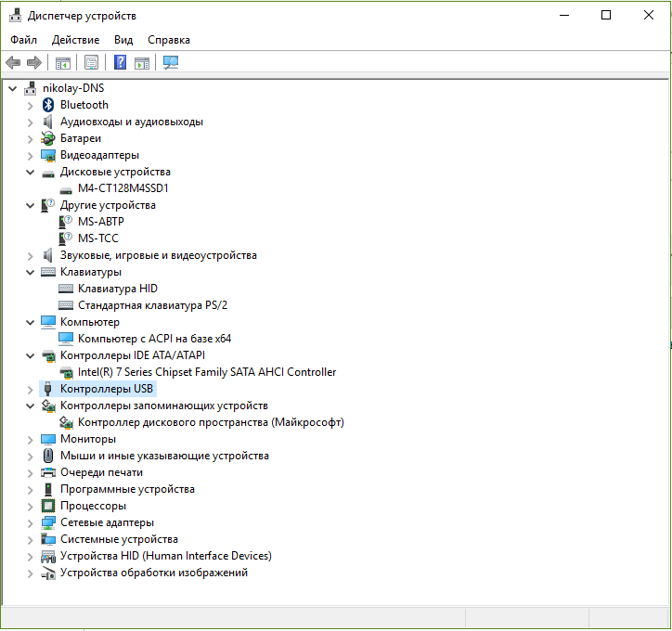
Task: Collapse the Другие устройства category
Action: coord(30,206)
